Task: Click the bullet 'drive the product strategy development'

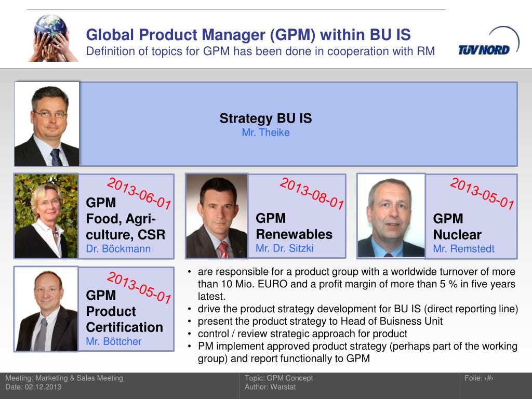Action: (x=358, y=309)
